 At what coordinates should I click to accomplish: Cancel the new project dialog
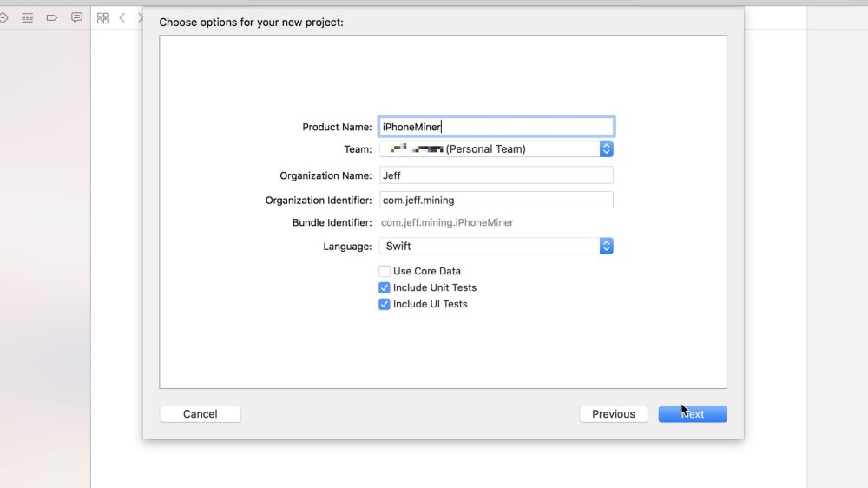point(200,414)
